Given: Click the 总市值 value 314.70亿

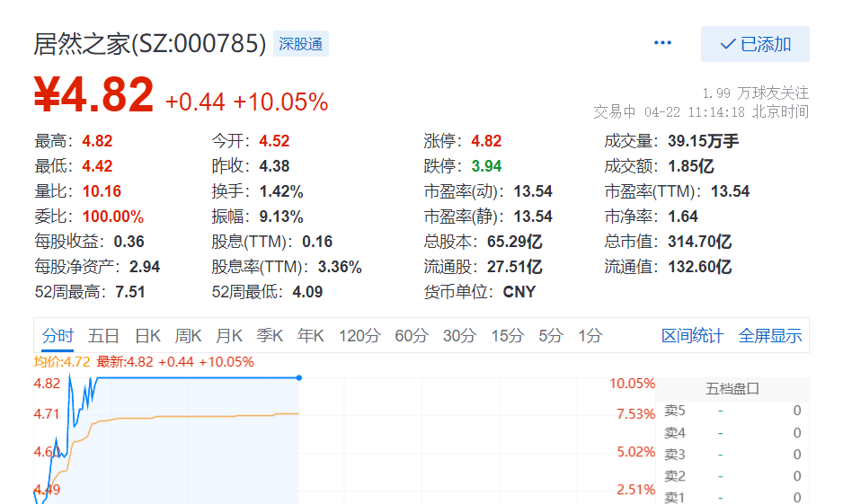Looking at the screenshot, I should click(x=699, y=242).
